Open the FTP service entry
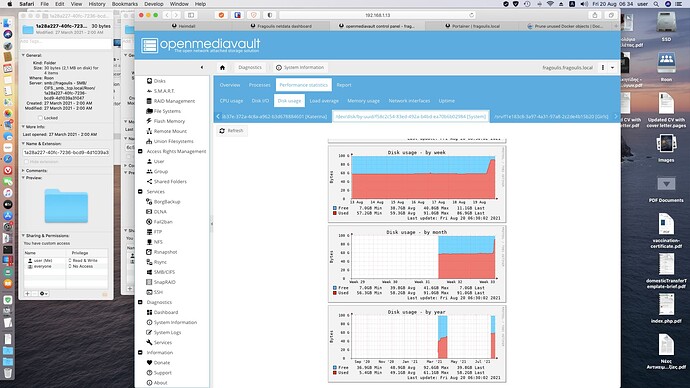Viewport: 690px width, 388px height. pyautogui.click(x=154, y=232)
